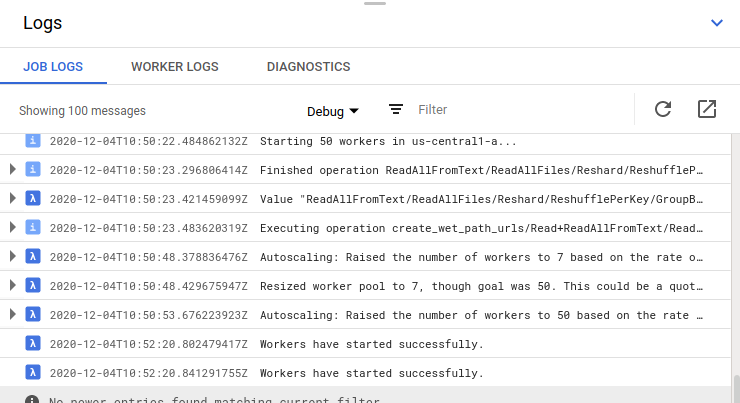Click lambda icon at 10:52:20.802479417Z row
The image size is (740, 403).
click(x=33, y=344)
